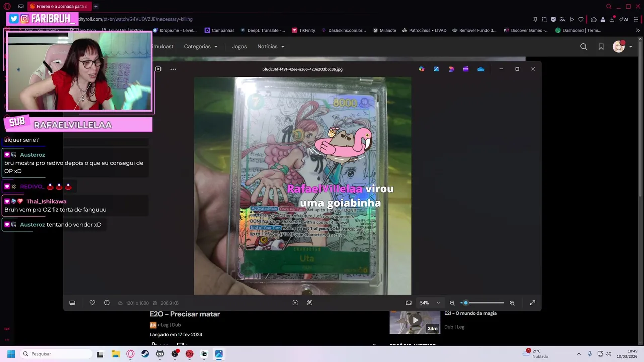Open the Dashboard Termi bookmark
Image resolution: width=644 pixels, height=362 pixels.
pos(579,30)
